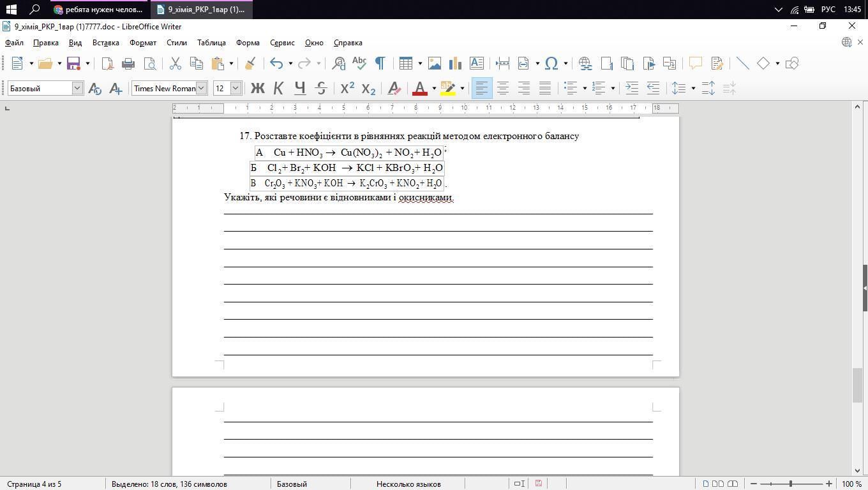Insert a chart from the toolbar

[x=456, y=63]
